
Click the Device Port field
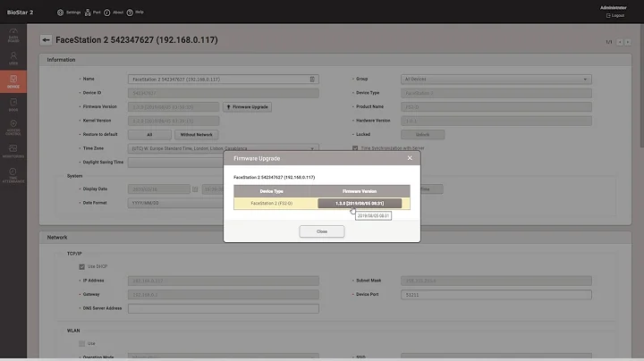click(496, 295)
